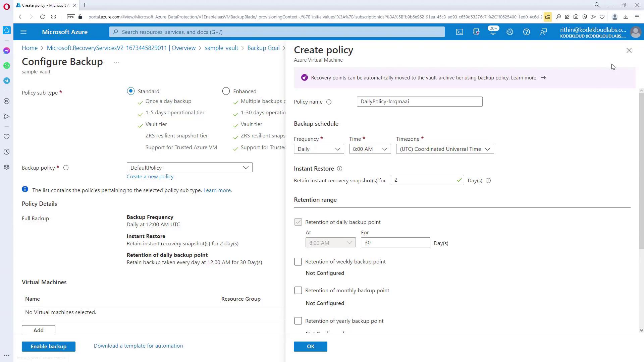Open the Azure portal hamburger menu

(x=23, y=32)
